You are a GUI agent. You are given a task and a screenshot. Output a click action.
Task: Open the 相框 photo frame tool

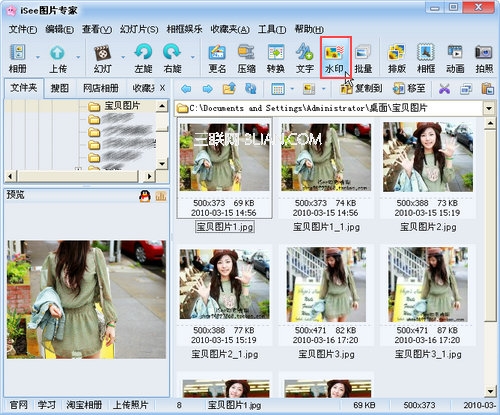426,58
